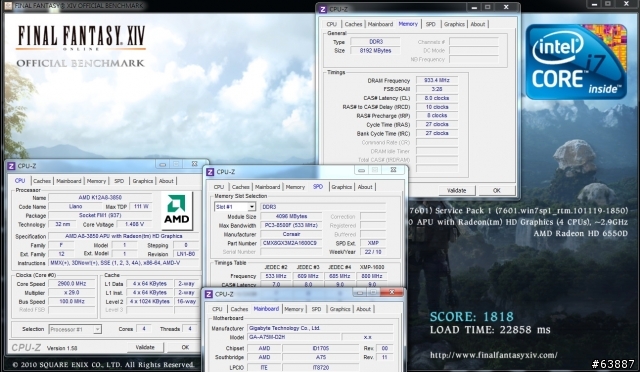Screen dimensions: 640x372
Task: Open About tab in SPD window
Action: point(365,187)
